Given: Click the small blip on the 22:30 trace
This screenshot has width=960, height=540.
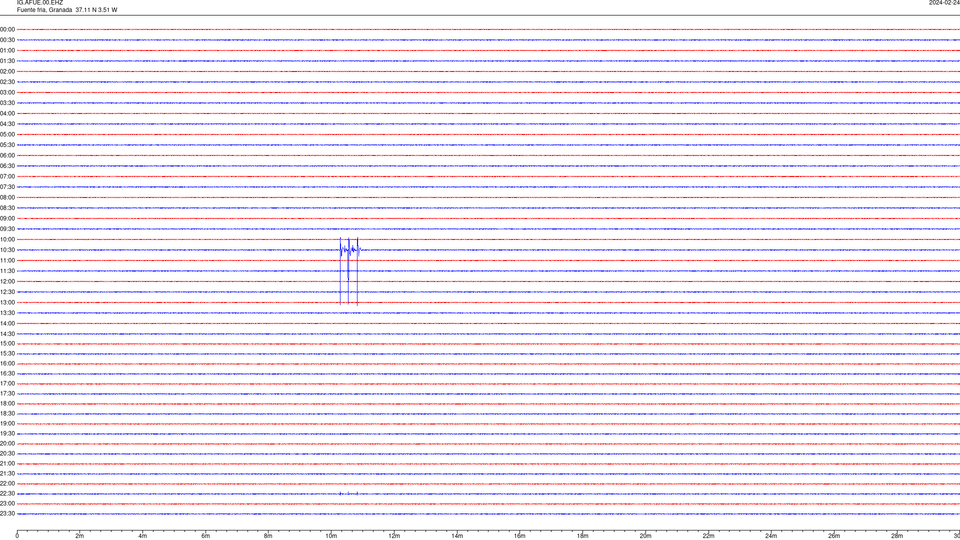Looking at the screenshot, I should click(349, 493).
